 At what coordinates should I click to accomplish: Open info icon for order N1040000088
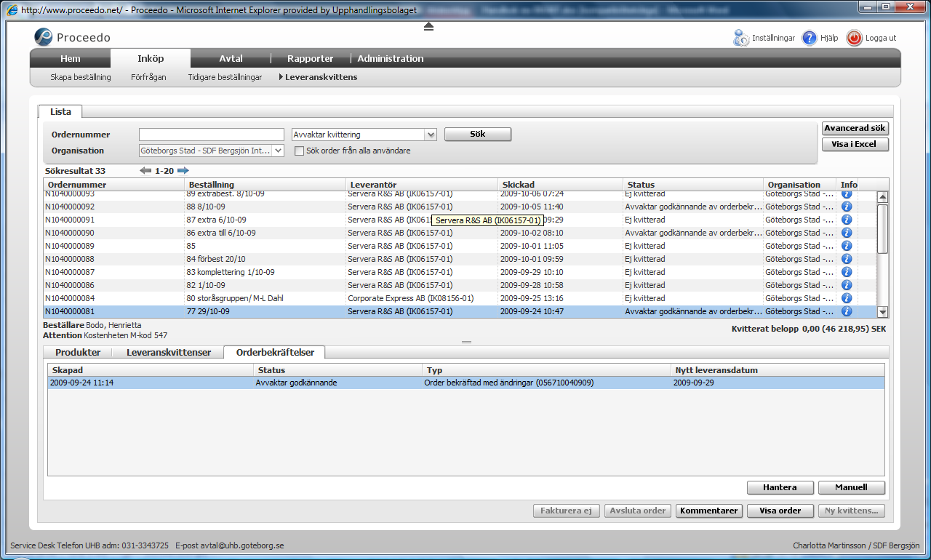pyautogui.click(x=847, y=259)
